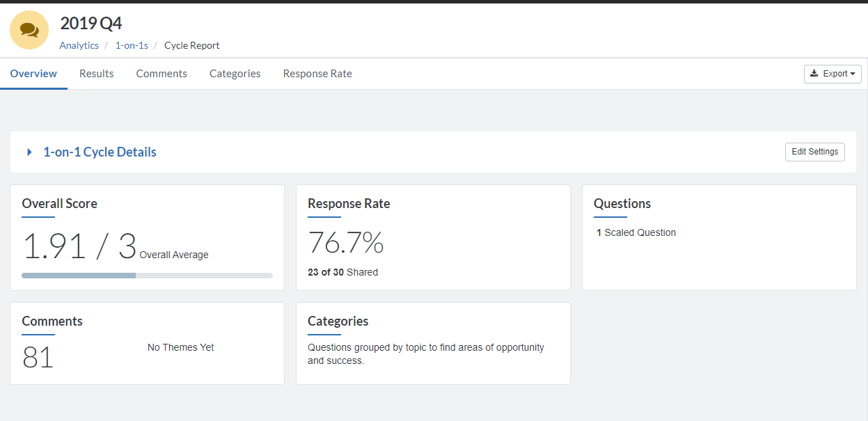Click the Edit Settings button

coord(815,152)
